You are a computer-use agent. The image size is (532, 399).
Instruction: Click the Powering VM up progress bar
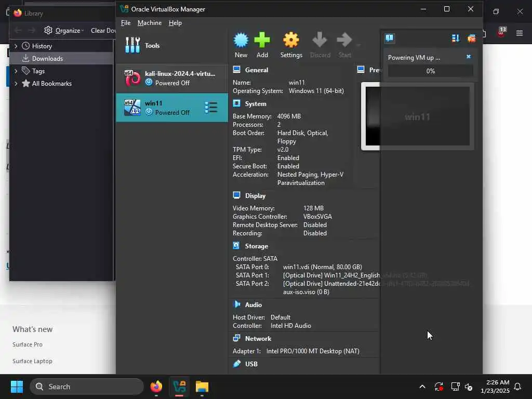(430, 71)
